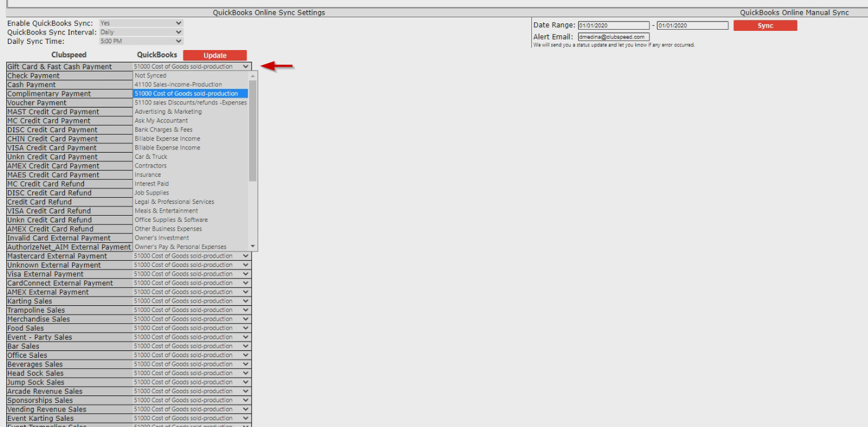Open Head Sock Sales account dropdown

pos(192,373)
